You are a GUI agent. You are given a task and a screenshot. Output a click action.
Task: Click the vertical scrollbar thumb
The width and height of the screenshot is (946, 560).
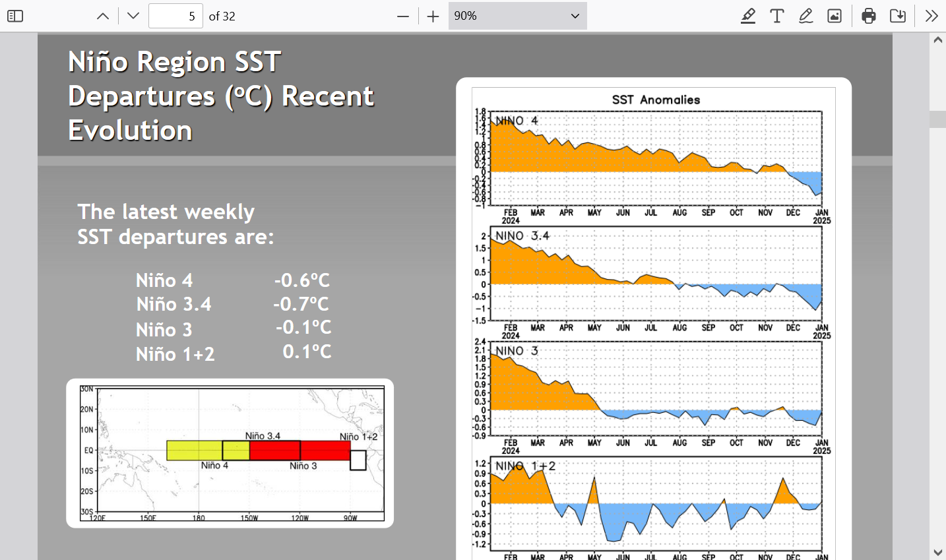click(938, 119)
